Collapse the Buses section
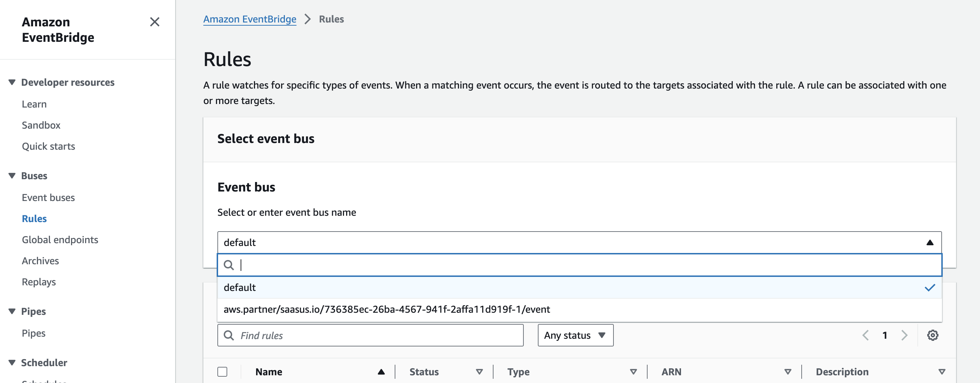This screenshot has height=383, width=980. pos(12,176)
